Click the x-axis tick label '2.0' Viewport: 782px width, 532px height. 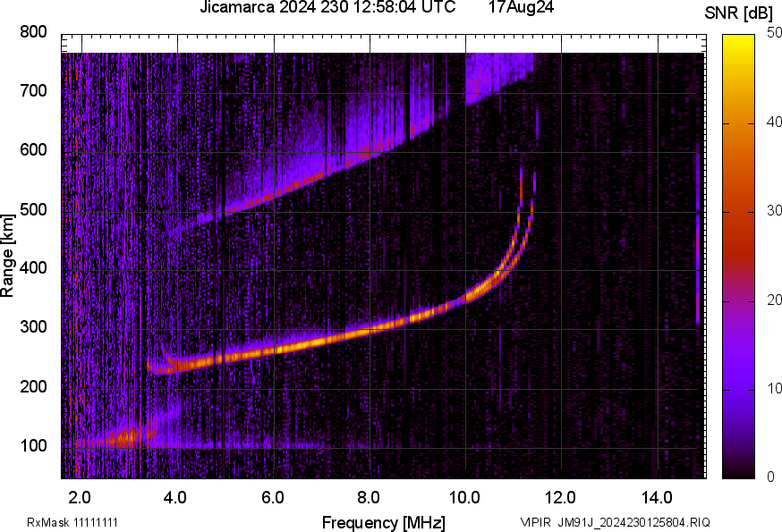click(80, 498)
